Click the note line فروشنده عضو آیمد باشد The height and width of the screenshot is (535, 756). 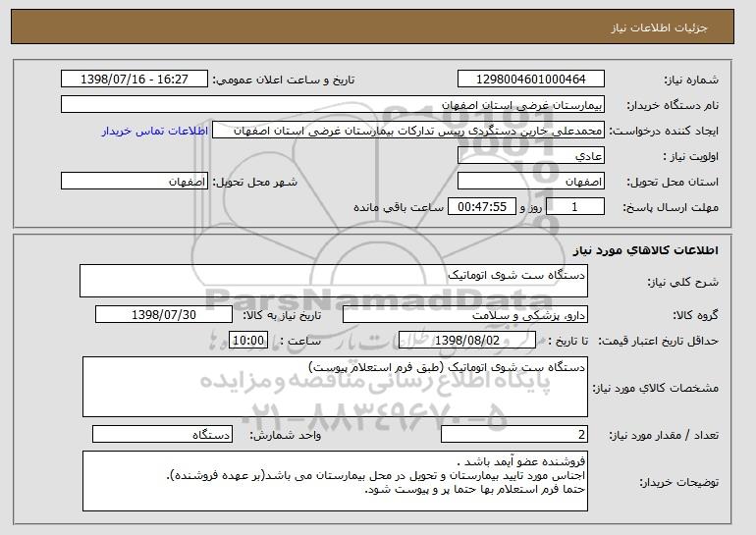520,461
